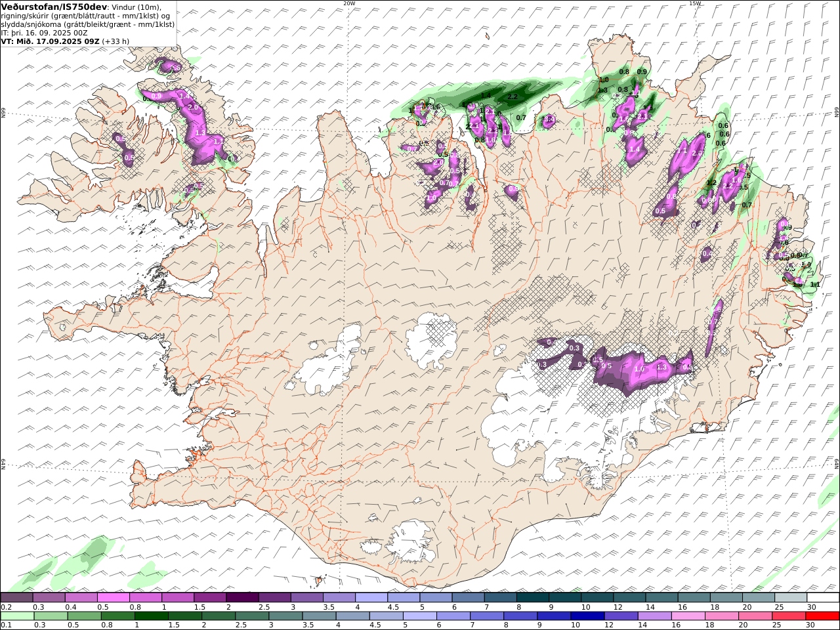Choose the 0.8 orchid swatch in upper legend
This screenshot has width=840, height=630.
click(x=145, y=598)
